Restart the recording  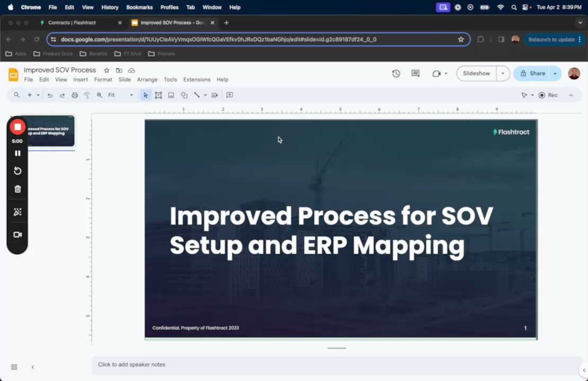click(17, 171)
